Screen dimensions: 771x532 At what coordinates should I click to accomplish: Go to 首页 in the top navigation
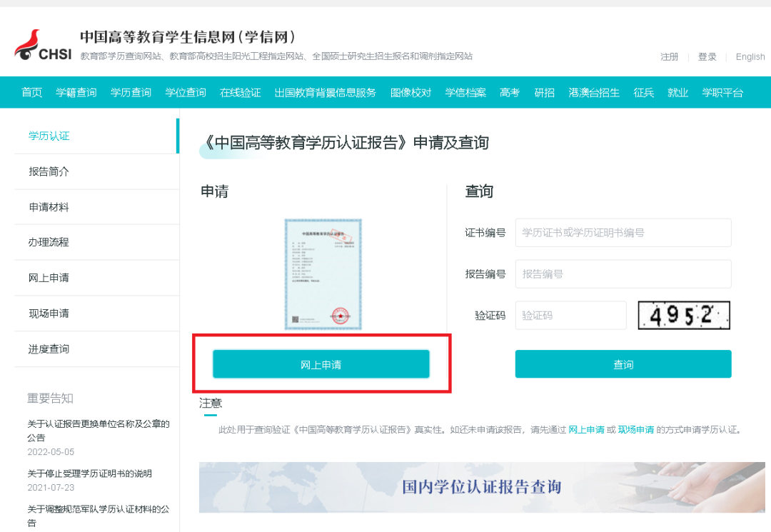pyautogui.click(x=32, y=92)
